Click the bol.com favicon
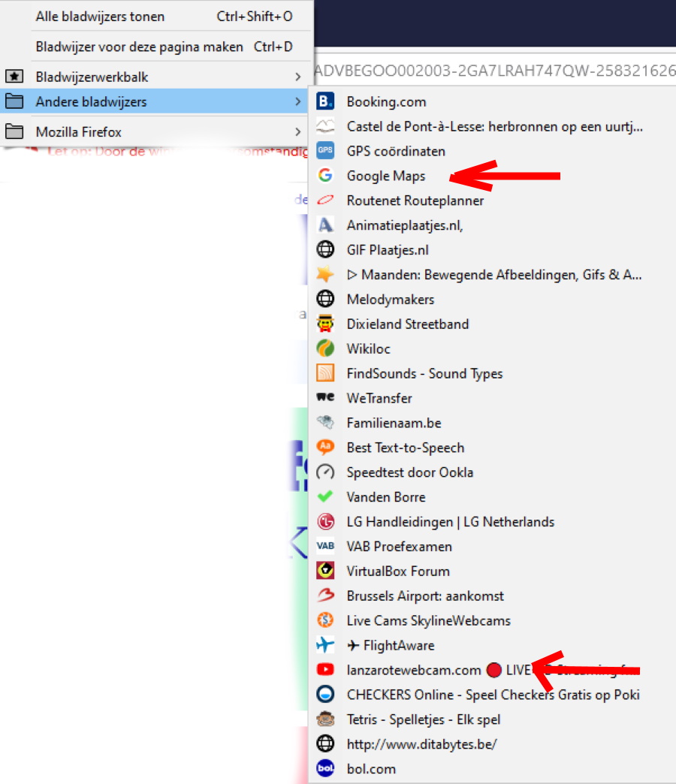Image resolution: width=676 pixels, height=784 pixels. (x=325, y=767)
